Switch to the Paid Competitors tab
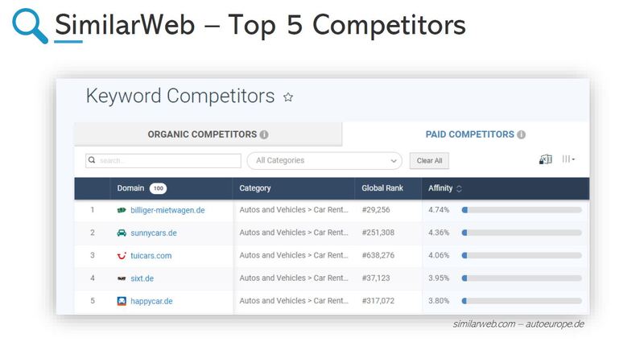Screen dimensions: 644x342 466,134
